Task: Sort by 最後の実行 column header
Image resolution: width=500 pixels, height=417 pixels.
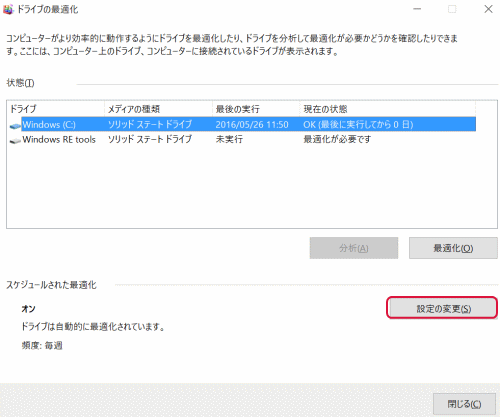Action: pyautogui.click(x=256, y=109)
